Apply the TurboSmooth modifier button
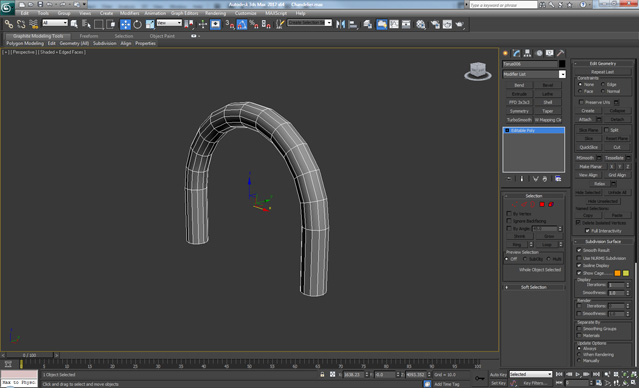The image size is (639, 388). (519, 120)
